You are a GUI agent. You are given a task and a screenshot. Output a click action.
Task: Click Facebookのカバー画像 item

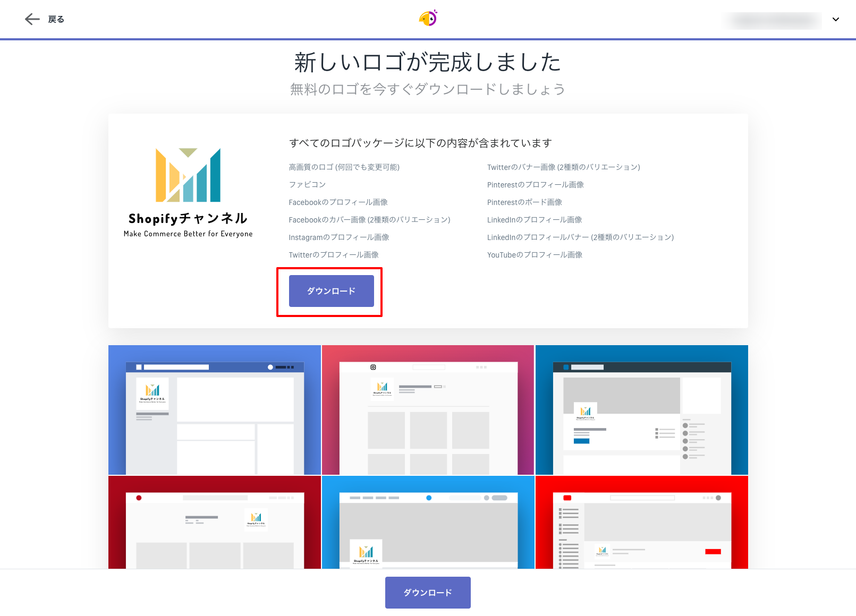370,220
